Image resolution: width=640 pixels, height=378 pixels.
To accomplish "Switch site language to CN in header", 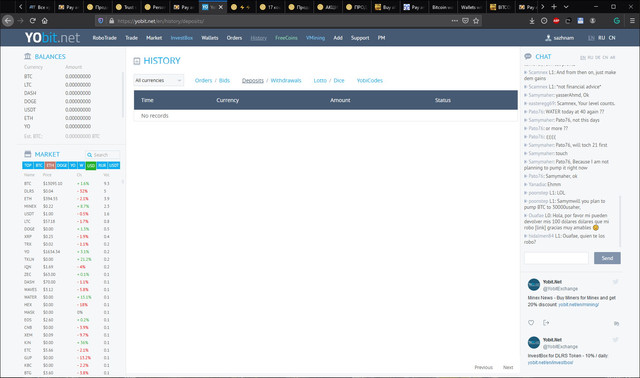I will [612, 38].
